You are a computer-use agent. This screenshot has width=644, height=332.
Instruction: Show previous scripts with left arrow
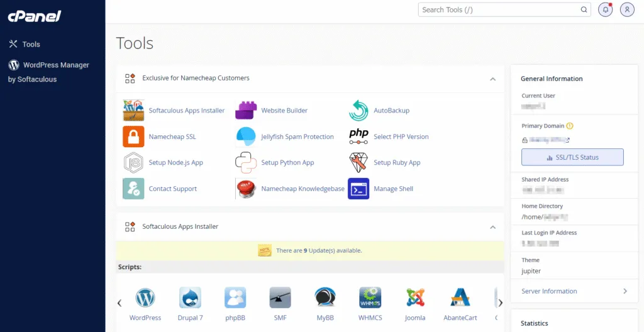click(x=119, y=303)
